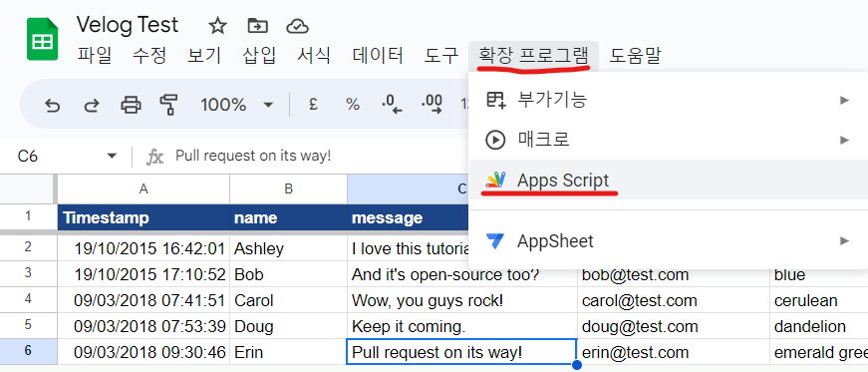
Task: Select the carol@test.com cell
Action: pyautogui.click(x=673, y=300)
